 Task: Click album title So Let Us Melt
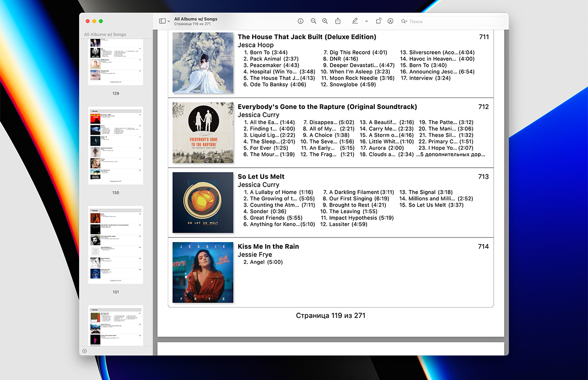261,177
